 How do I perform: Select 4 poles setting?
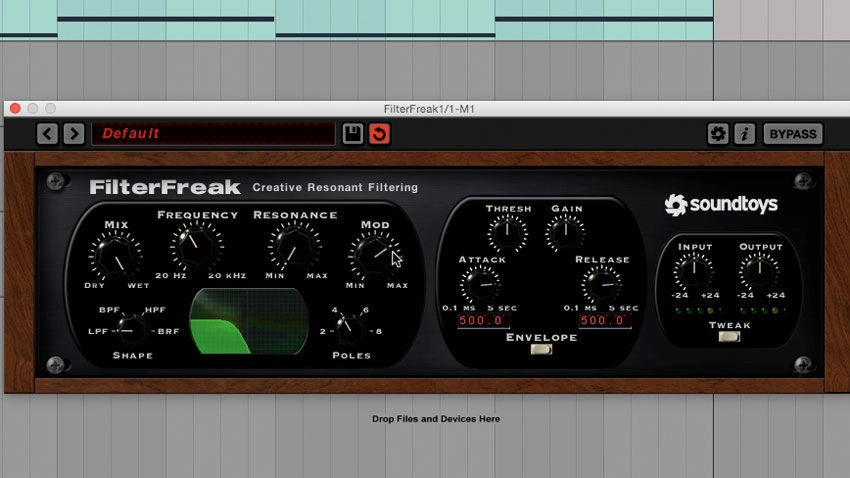(334, 310)
